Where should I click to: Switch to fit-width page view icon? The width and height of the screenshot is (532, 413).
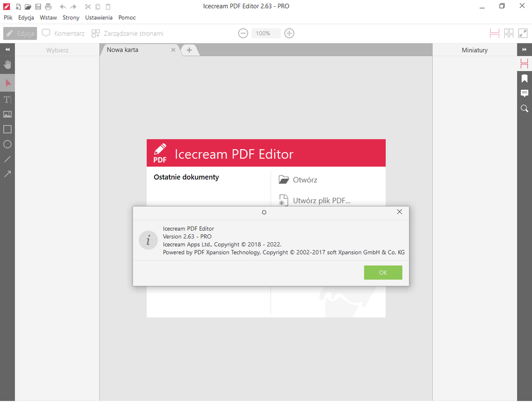pos(495,33)
